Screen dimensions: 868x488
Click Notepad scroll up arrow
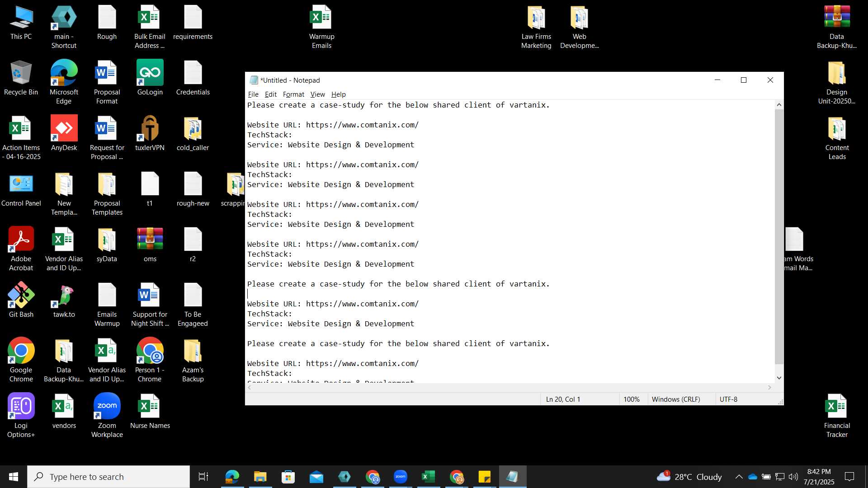tap(779, 105)
